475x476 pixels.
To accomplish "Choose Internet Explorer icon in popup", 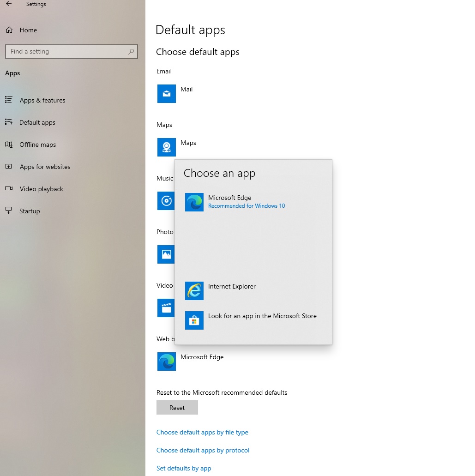I will pyautogui.click(x=194, y=291).
